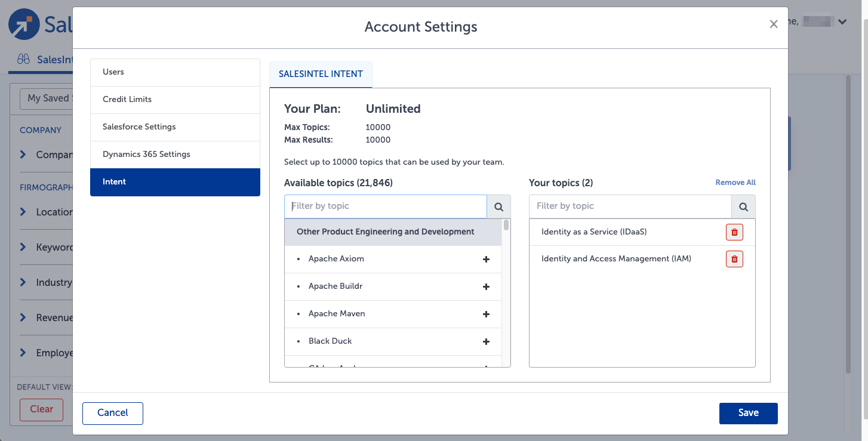The image size is (868, 441).
Task: Click the Your topics (2) heading
Action: (x=561, y=183)
